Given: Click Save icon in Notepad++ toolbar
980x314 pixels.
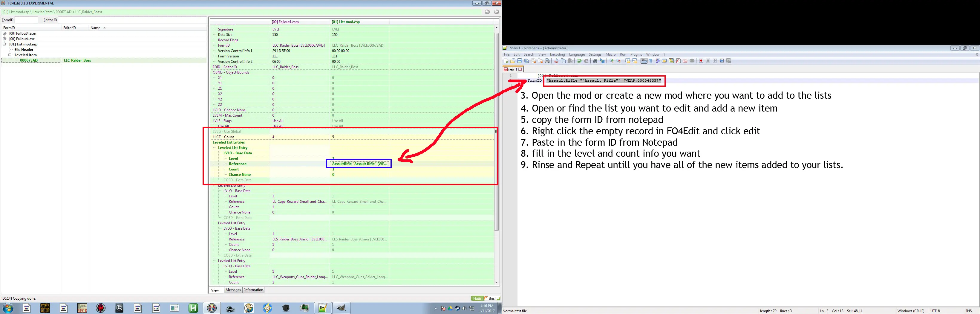Looking at the screenshot, I should [x=520, y=61].
